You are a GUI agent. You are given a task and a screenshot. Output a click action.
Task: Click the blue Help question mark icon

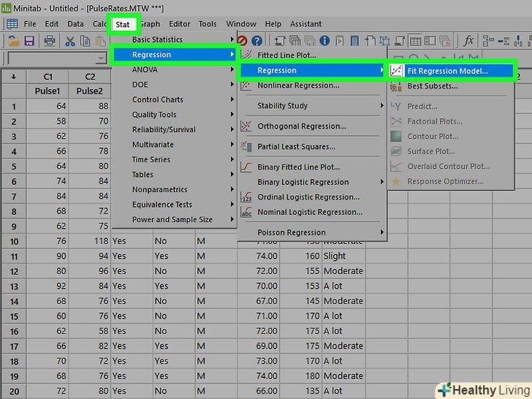click(x=256, y=40)
